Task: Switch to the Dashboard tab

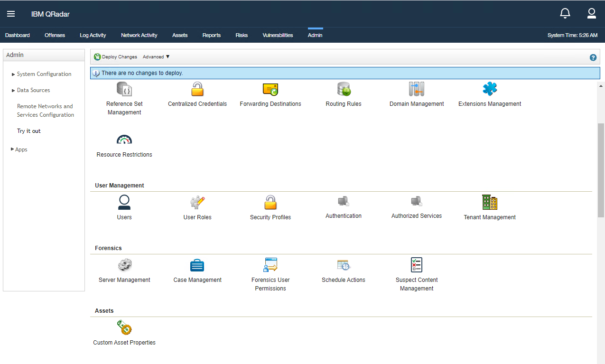Action: click(x=18, y=35)
